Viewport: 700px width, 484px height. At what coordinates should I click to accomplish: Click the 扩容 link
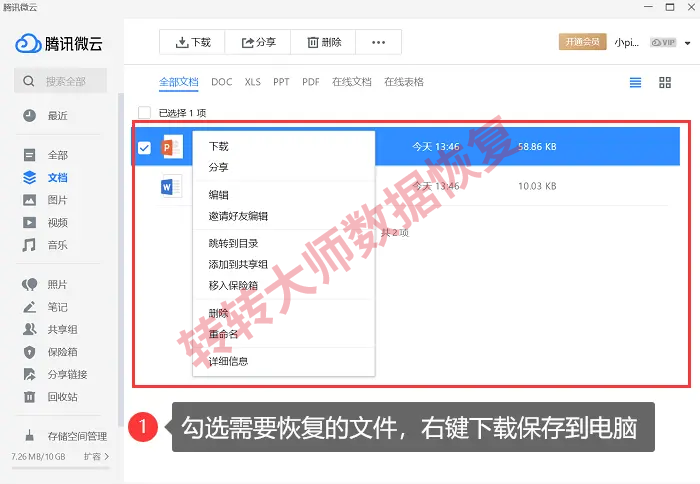click(96, 456)
